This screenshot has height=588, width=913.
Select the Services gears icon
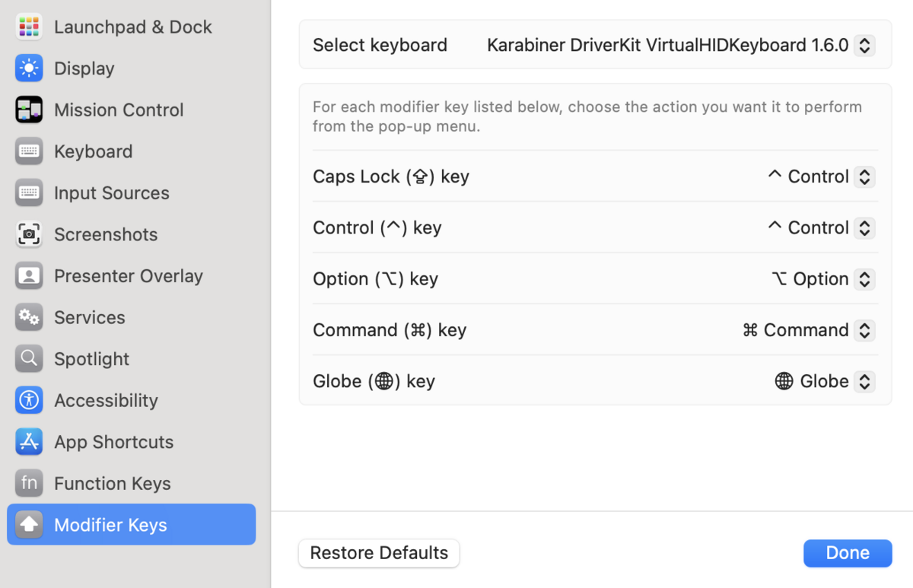click(x=29, y=317)
